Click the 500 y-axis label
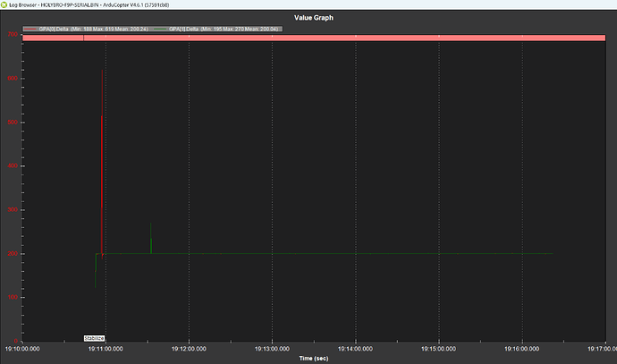 click(x=13, y=122)
